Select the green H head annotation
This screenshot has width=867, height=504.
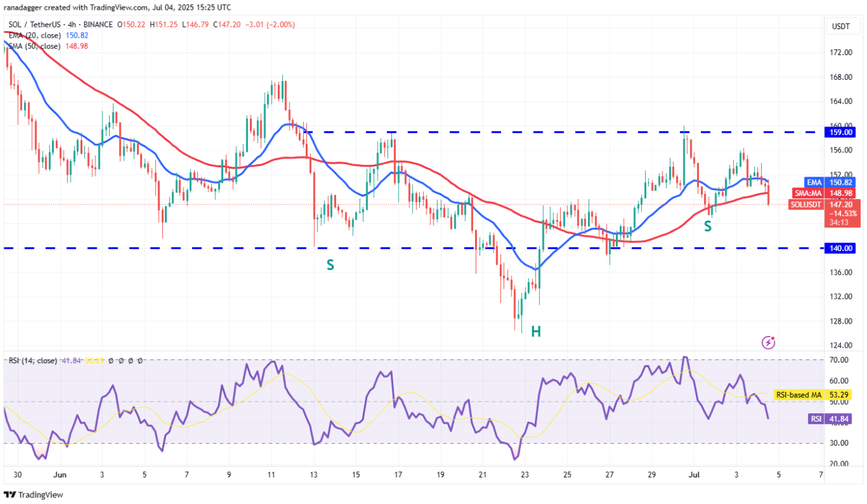tap(536, 331)
